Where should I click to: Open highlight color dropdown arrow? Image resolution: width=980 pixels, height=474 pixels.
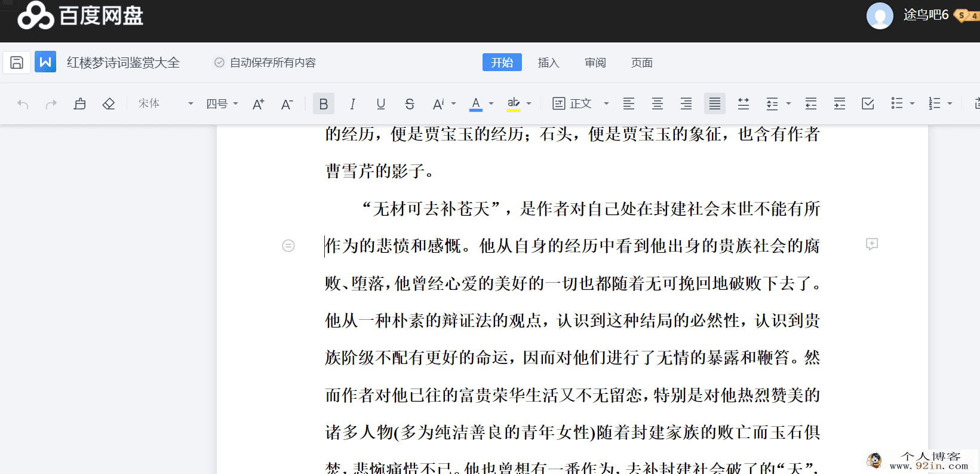(529, 104)
